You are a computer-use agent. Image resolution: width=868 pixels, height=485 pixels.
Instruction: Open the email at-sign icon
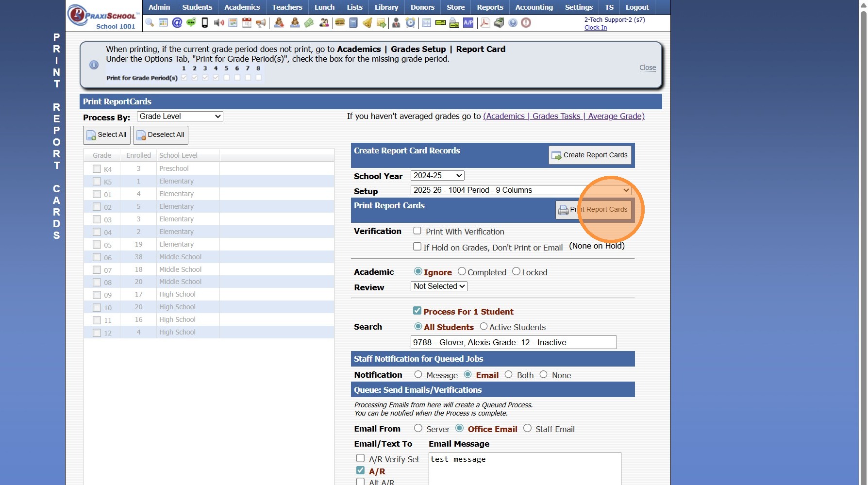coord(177,23)
